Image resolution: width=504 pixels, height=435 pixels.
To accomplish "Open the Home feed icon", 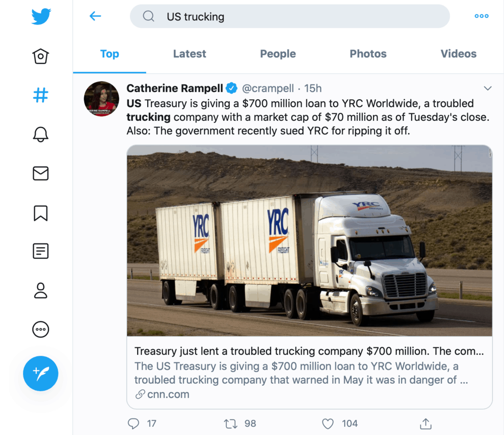I will point(40,56).
